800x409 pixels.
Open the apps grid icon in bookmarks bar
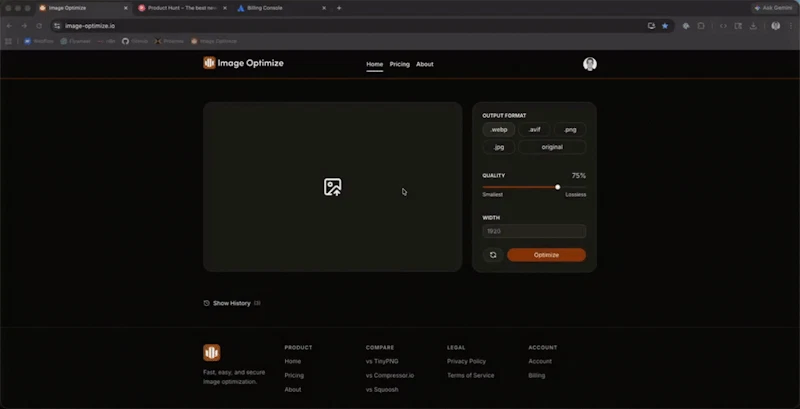pos(8,41)
